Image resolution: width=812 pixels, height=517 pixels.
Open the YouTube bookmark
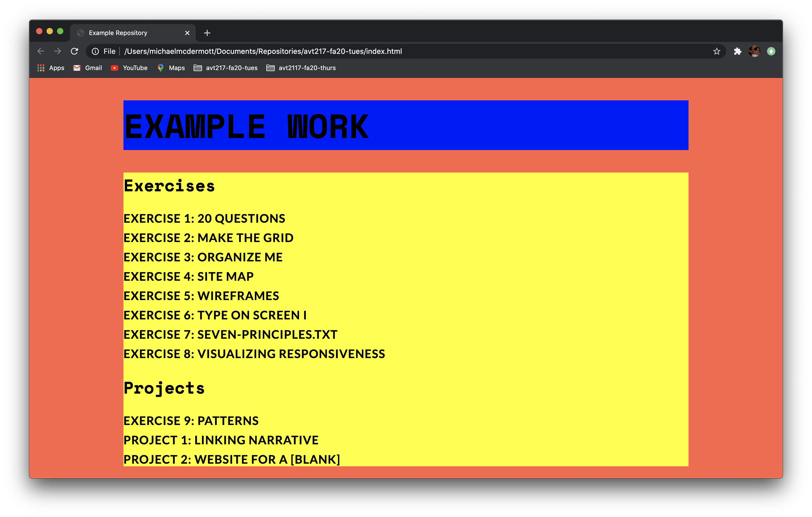129,68
